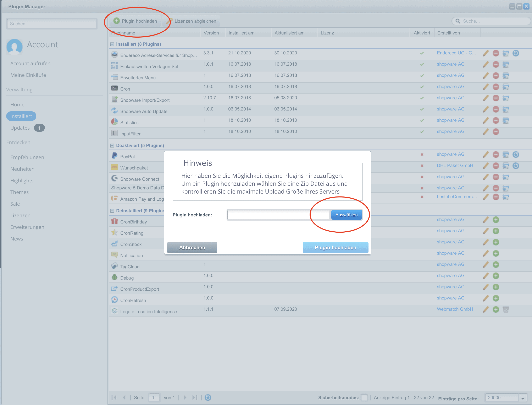Viewport: 532px width, 405px height.
Task: Install the CronRating plugin
Action: pos(496,231)
